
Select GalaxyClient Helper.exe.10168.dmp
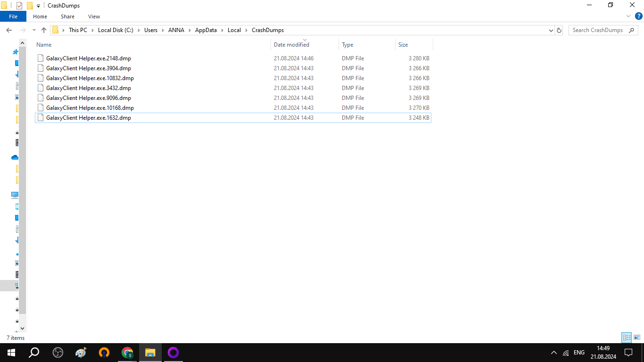click(x=233, y=108)
